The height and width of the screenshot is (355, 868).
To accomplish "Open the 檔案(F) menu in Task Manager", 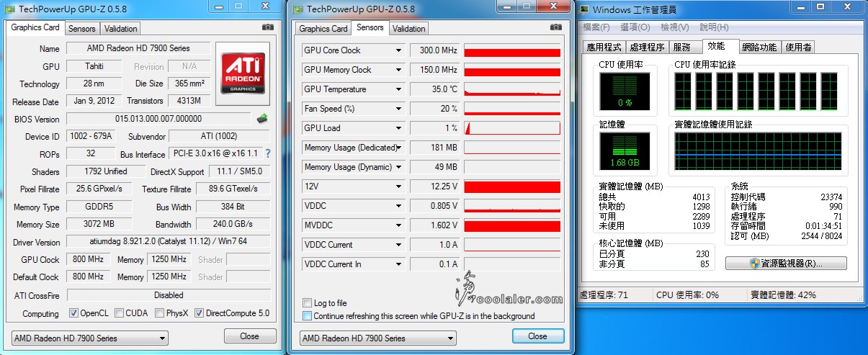I will pos(596,27).
